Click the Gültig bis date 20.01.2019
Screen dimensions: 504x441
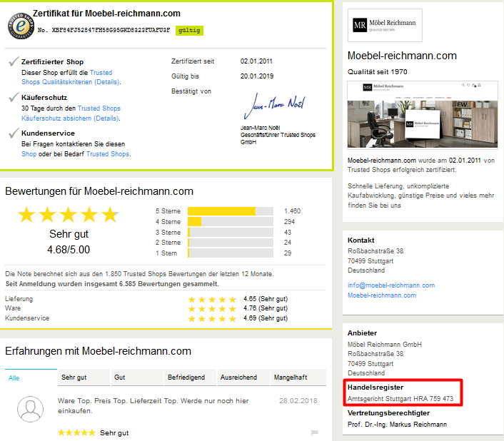(257, 76)
